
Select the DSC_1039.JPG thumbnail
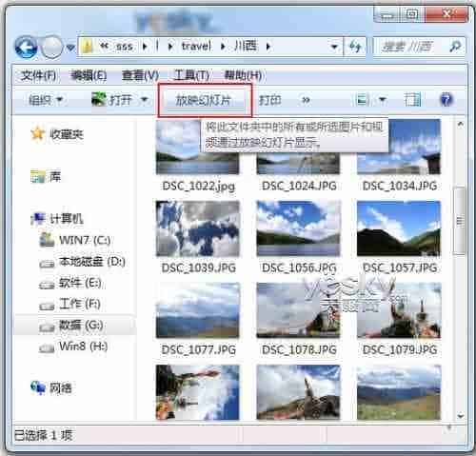(197, 228)
